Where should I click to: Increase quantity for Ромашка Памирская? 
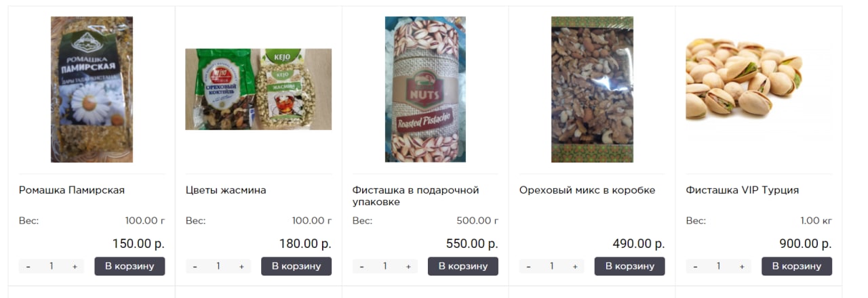75,267
